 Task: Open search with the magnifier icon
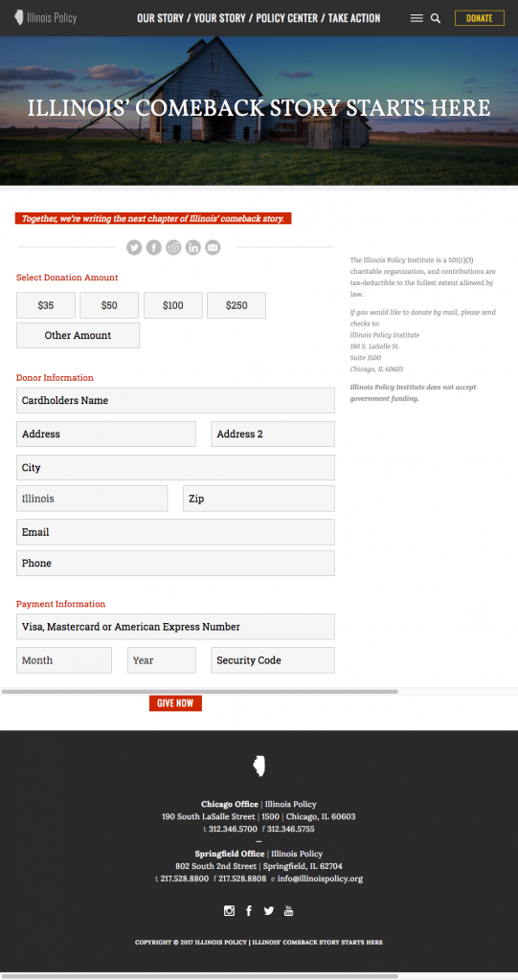436,19
